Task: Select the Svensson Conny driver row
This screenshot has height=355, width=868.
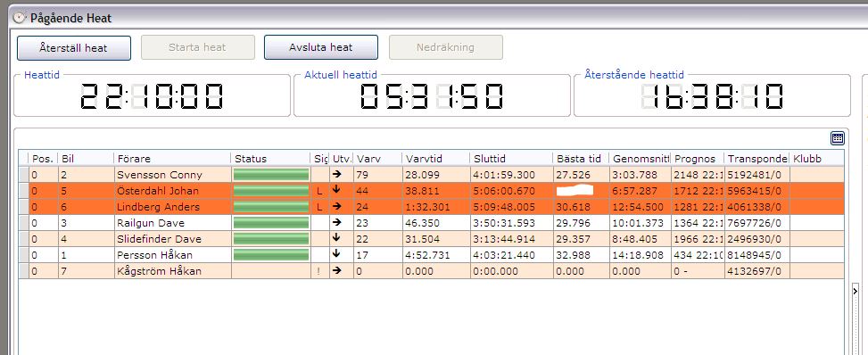Action: click(432, 175)
